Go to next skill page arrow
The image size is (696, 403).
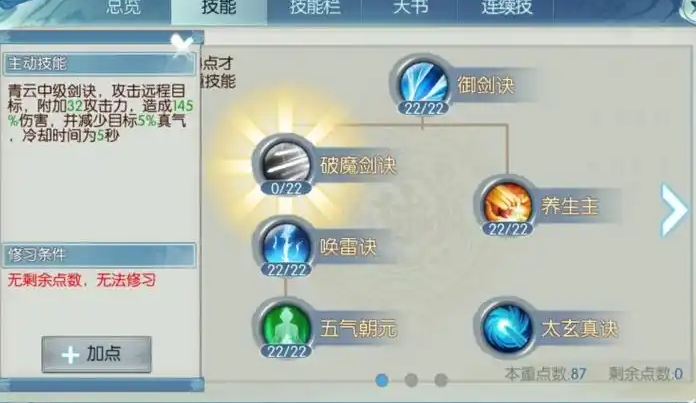pos(674,209)
